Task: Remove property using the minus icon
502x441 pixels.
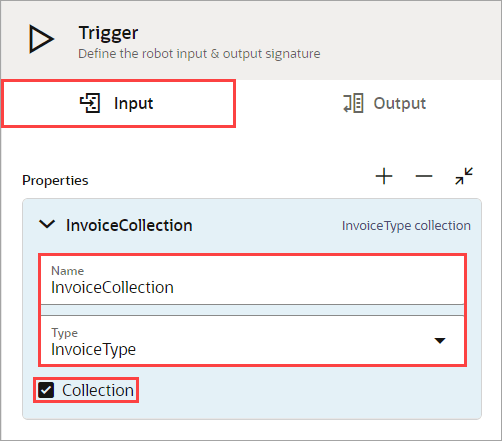Action: pos(424,176)
